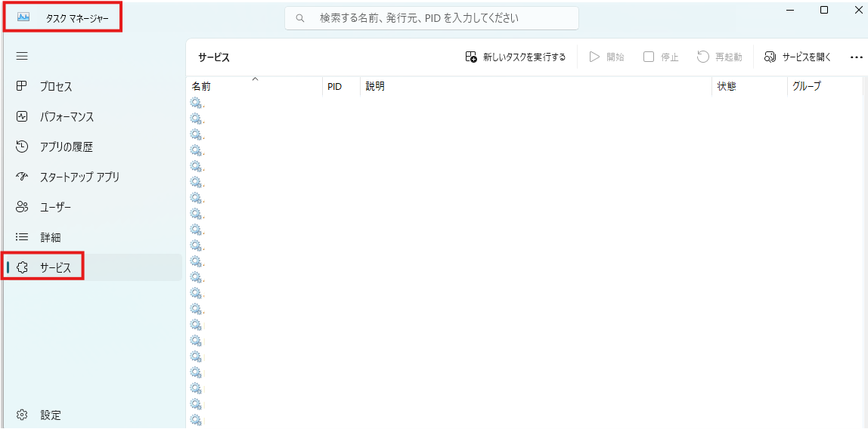Open the hamburger navigation menu
This screenshot has height=429, width=868.
click(x=22, y=57)
